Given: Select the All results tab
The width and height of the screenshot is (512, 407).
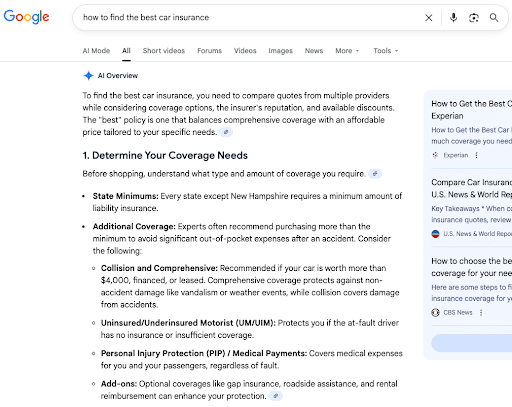Looking at the screenshot, I should [x=126, y=51].
